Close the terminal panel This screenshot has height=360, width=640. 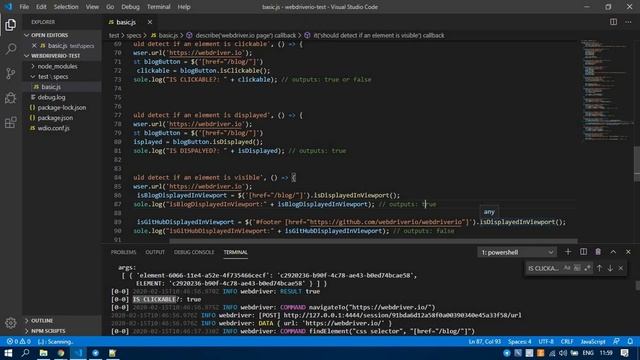coord(628,252)
